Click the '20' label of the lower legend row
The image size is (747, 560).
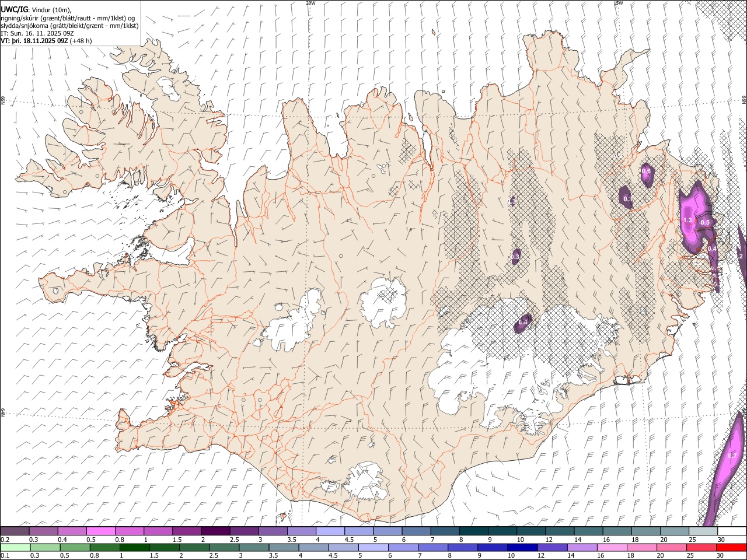tap(664, 556)
